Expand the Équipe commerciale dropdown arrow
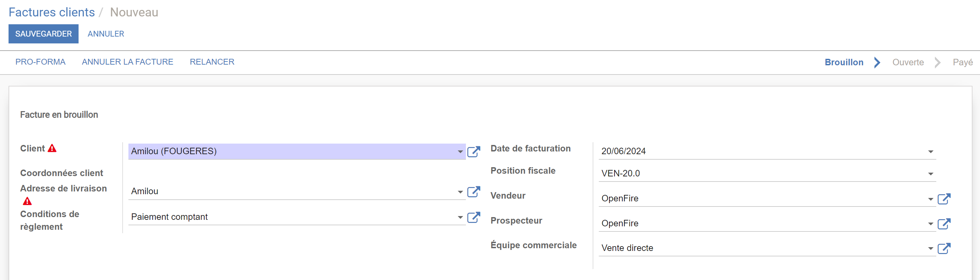 pos(930,249)
